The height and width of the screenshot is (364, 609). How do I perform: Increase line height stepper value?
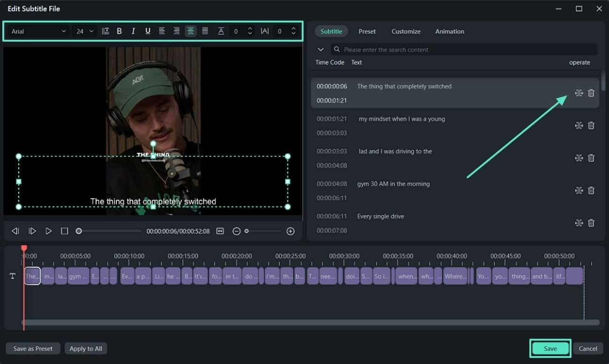[250, 29]
